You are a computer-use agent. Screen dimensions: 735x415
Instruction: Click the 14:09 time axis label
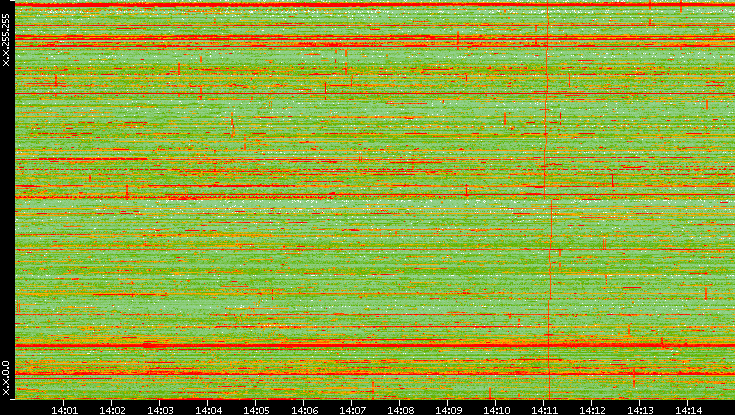point(448,410)
